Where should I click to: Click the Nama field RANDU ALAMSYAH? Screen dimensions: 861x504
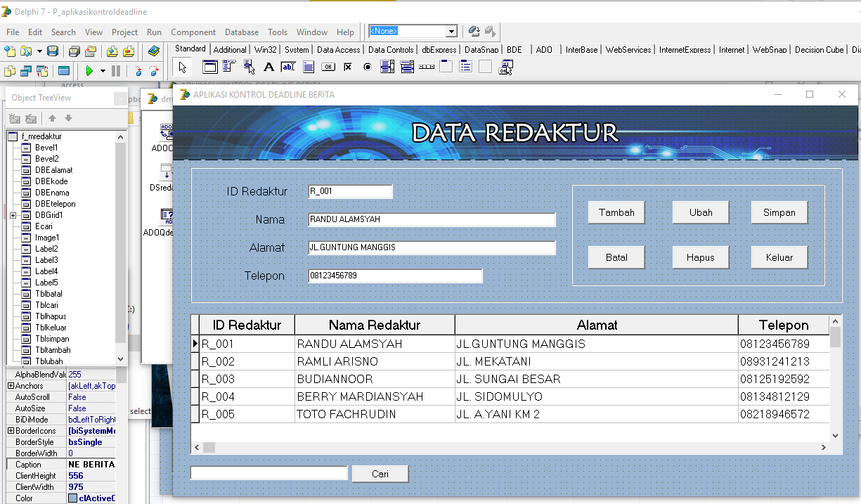(x=432, y=219)
